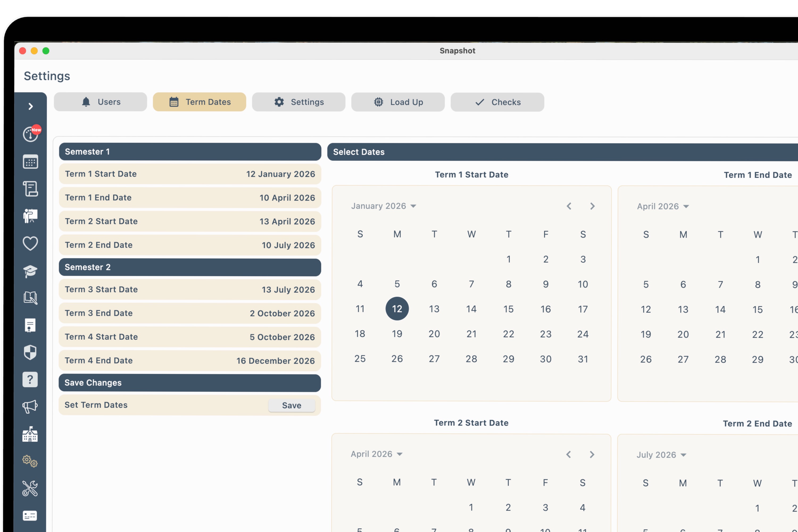Open the megaphone announcements icon
The image size is (798, 532).
pos(30,406)
